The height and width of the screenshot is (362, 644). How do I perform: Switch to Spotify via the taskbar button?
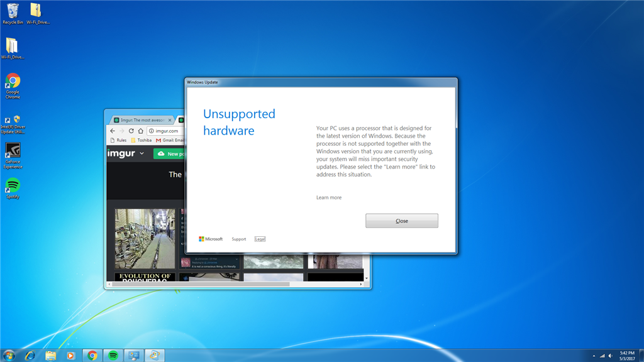[113, 356]
